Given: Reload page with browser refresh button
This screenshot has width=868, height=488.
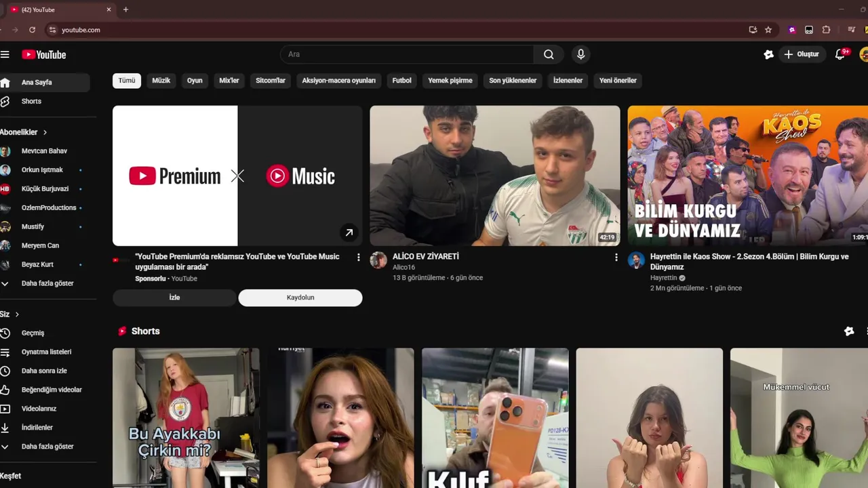Looking at the screenshot, I should (32, 30).
